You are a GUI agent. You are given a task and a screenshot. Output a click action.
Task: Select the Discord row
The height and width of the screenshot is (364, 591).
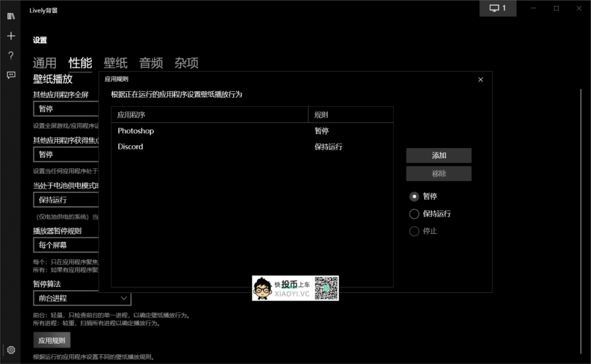pyautogui.click(x=252, y=147)
